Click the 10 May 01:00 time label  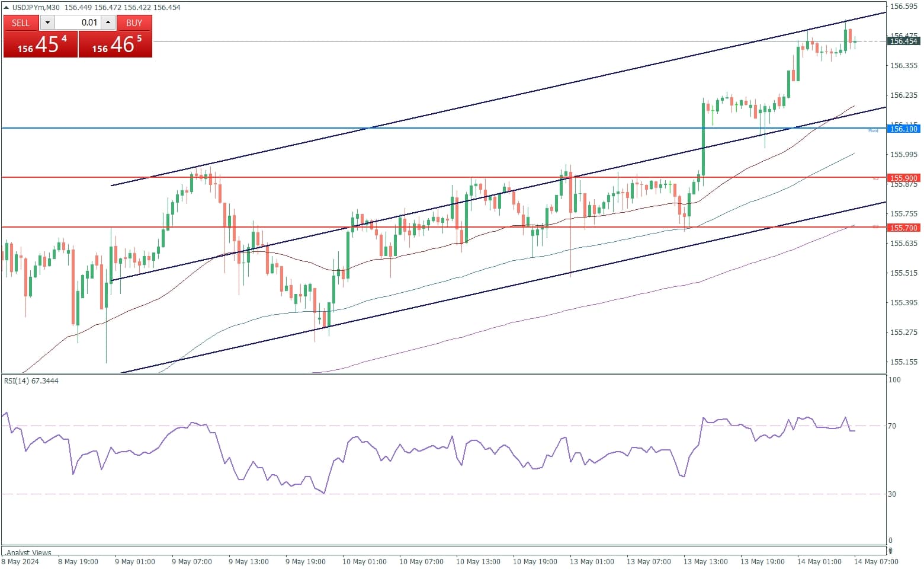pos(364,562)
